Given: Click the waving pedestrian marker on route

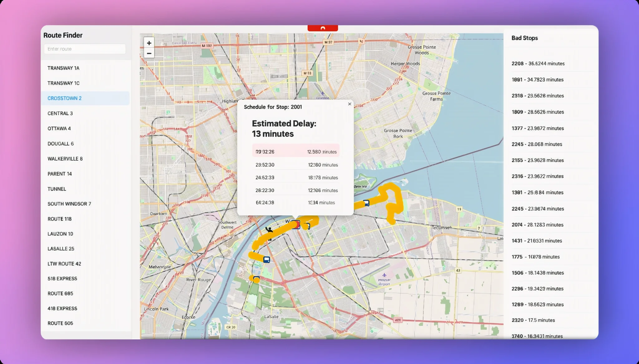Looking at the screenshot, I should 269,230.
